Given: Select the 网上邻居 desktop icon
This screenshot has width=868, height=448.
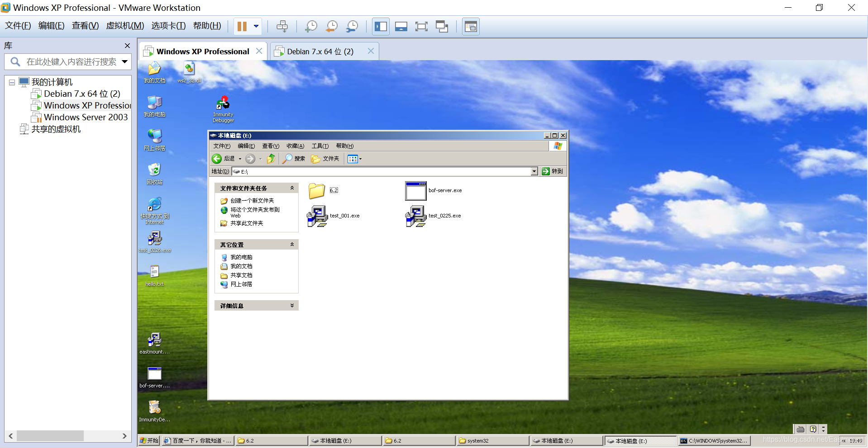Looking at the screenshot, I should point(154,140).
